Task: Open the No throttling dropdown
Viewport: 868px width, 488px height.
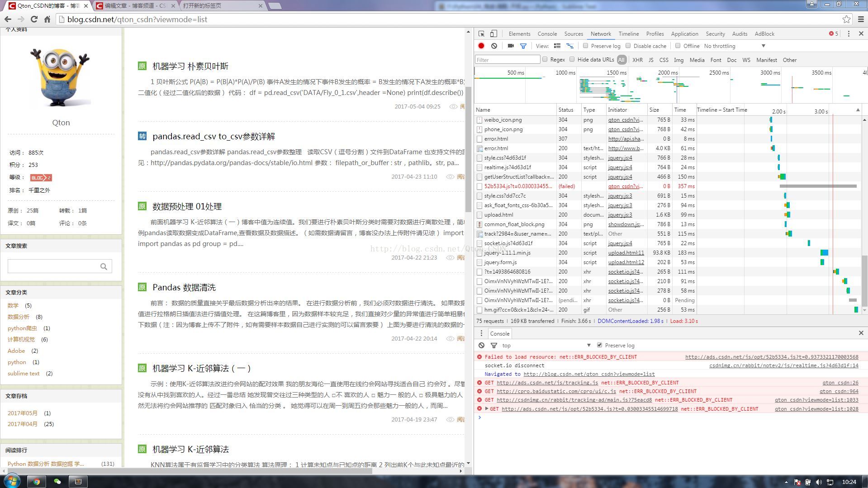Action: coord(735,46)
